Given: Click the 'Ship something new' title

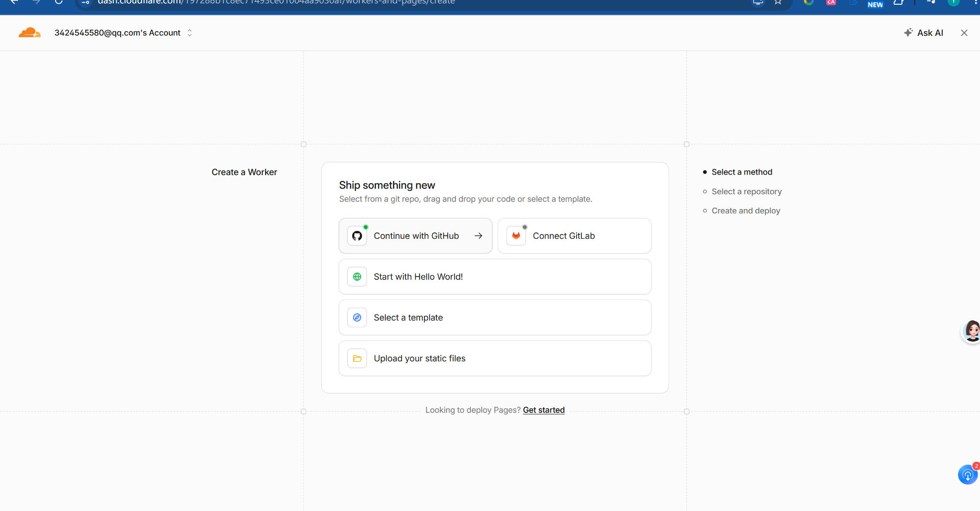Looking at the screenshot, I should (x=387, y=185).
